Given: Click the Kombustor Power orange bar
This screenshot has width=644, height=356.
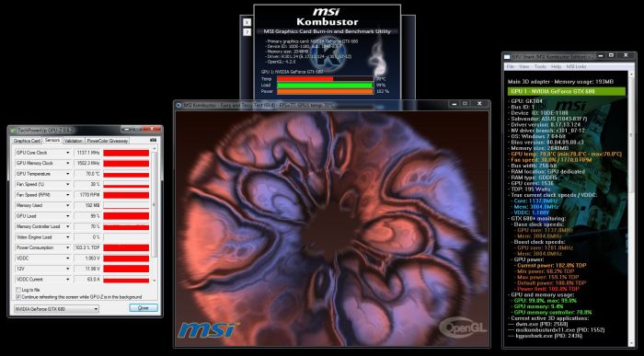Looking at the screenshot, I should pos(325,91).
